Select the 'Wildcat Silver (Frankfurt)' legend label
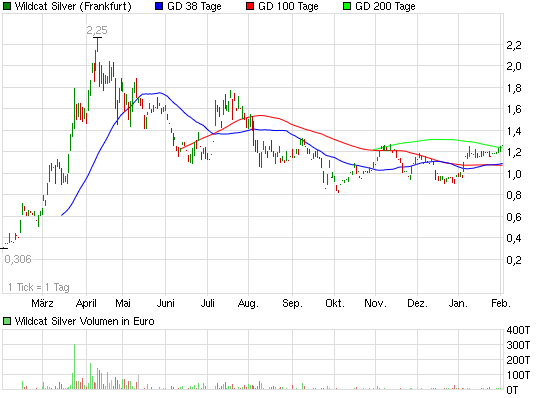 [x=73, y=6]
